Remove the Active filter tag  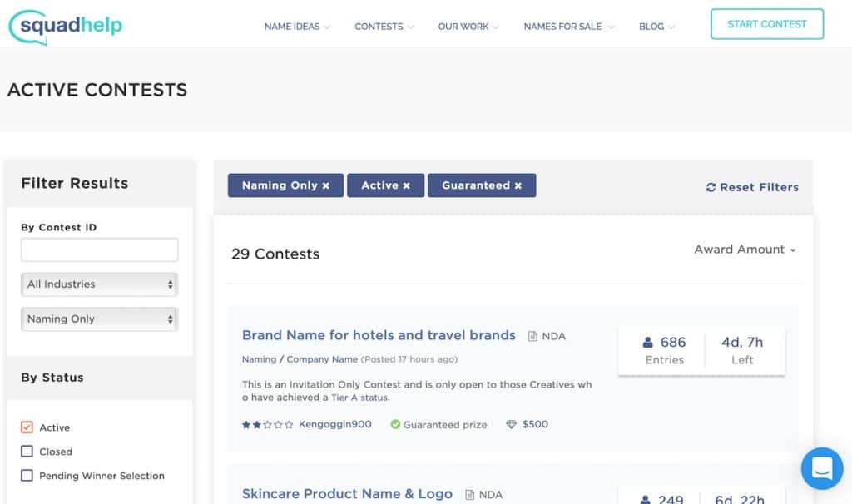[406, 185]
